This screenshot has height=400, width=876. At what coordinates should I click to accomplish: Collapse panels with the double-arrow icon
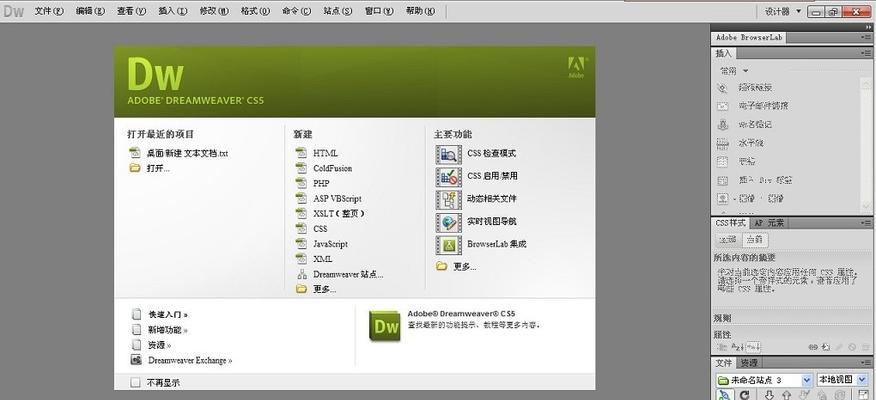[x=868, y=27]
